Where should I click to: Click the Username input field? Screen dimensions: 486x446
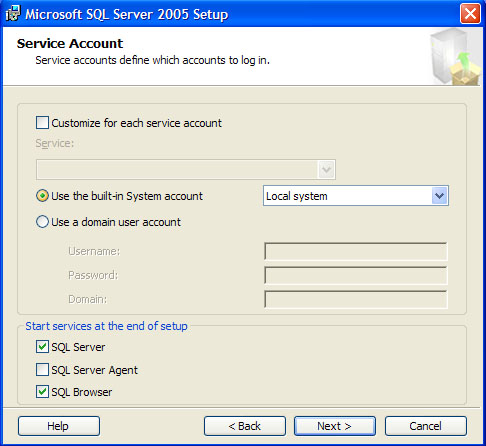(356, 251)
